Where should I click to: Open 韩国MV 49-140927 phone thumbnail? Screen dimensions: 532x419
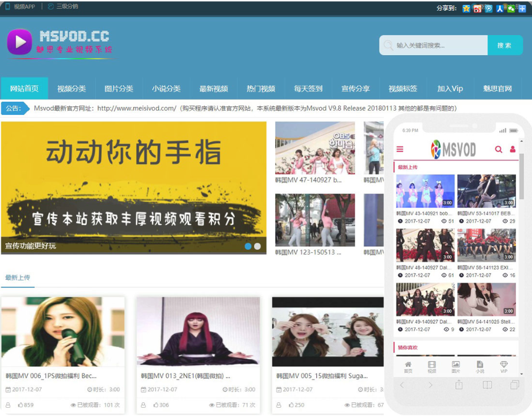425,299
